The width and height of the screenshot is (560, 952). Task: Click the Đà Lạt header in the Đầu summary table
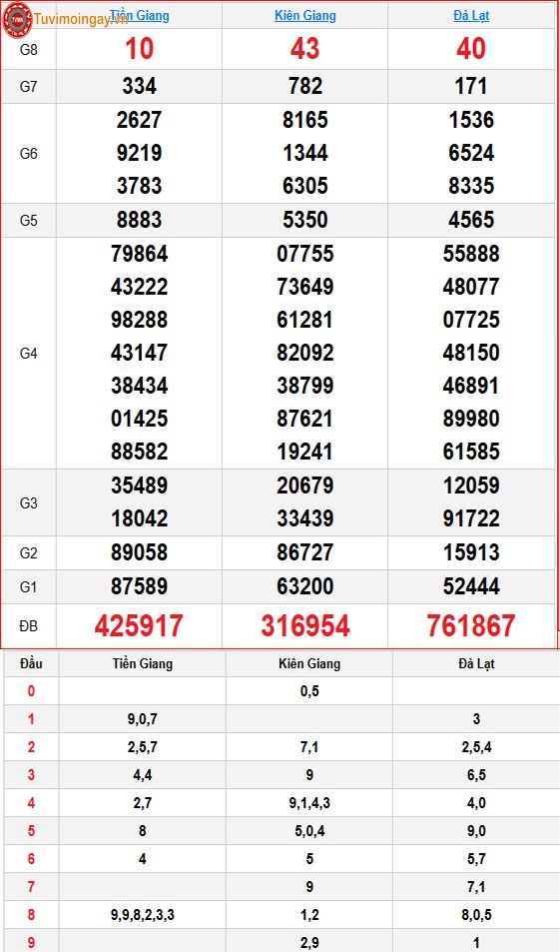pyautogui.click(x=476, y=664)
